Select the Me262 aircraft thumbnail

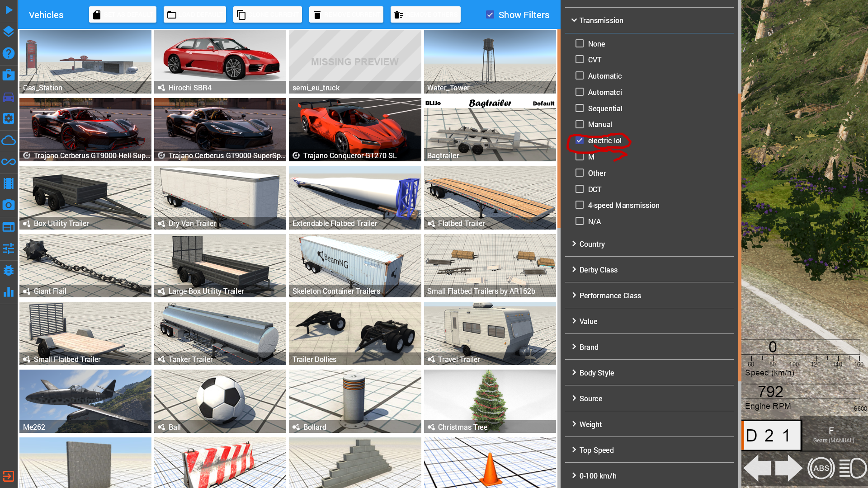coord(85,401)
